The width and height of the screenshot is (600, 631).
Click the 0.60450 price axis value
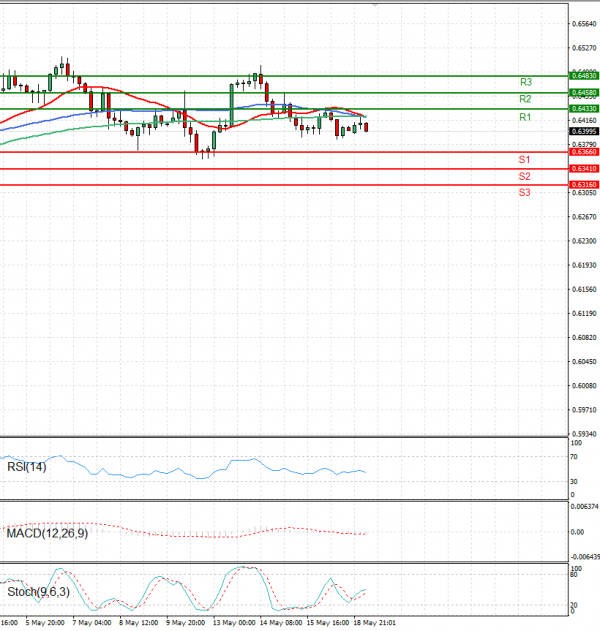pos(584,362)
